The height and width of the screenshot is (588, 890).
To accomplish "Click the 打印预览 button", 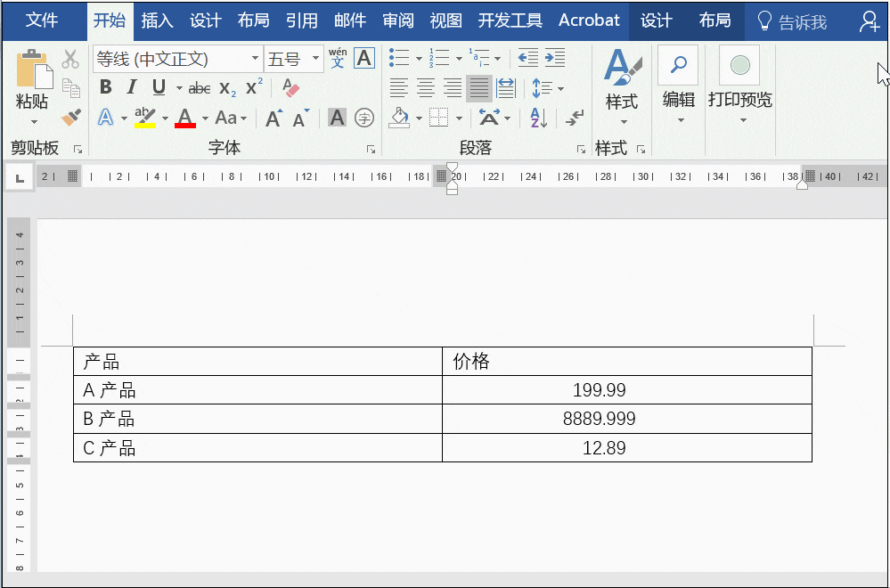I will coord(739,86).
